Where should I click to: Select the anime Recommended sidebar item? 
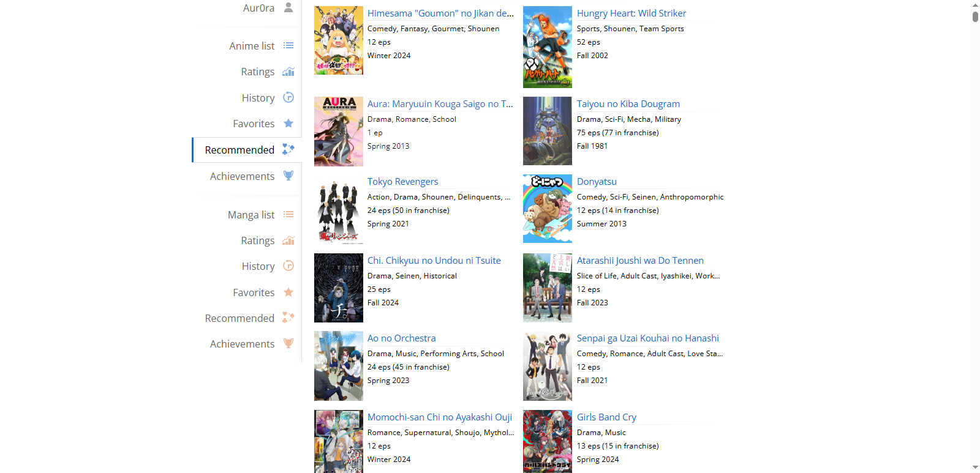(247, 150)
